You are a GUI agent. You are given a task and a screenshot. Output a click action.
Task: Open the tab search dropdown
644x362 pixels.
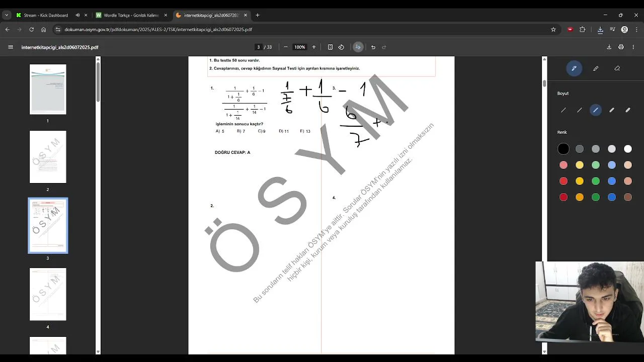click(7, 15)
